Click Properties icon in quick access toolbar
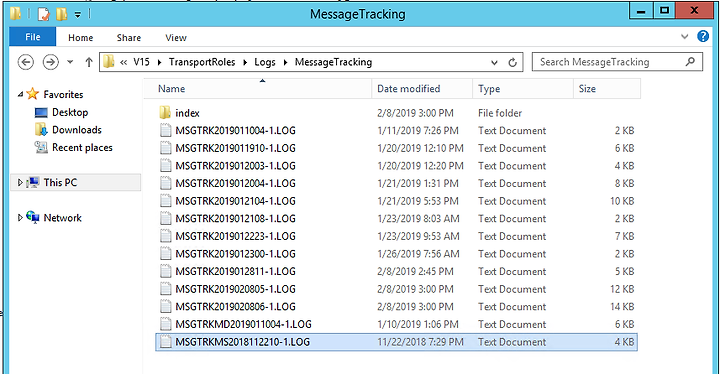This screenshot has height=374, width=720. click(x=43, y=14)
